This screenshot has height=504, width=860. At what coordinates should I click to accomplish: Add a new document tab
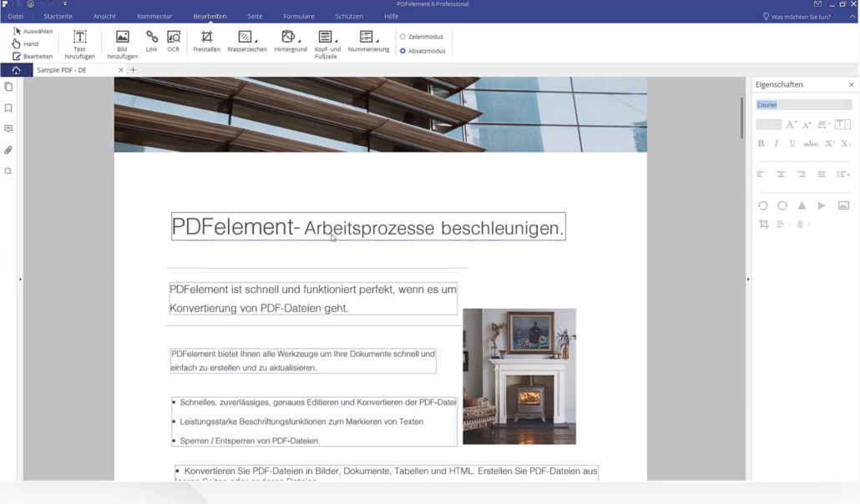coord(134,70)
